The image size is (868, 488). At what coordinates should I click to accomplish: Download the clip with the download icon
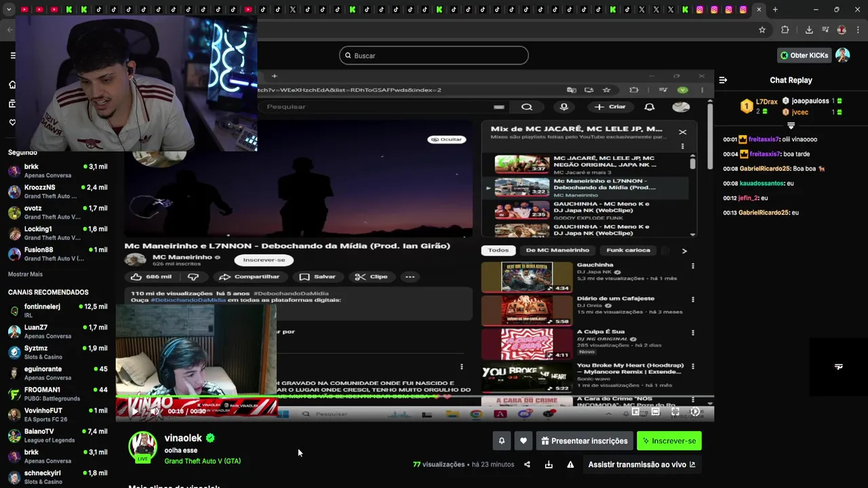tap(549, 464)
